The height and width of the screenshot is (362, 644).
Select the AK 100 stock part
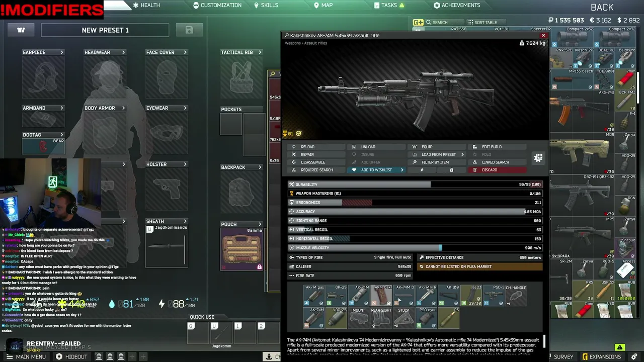coord(449,296)
